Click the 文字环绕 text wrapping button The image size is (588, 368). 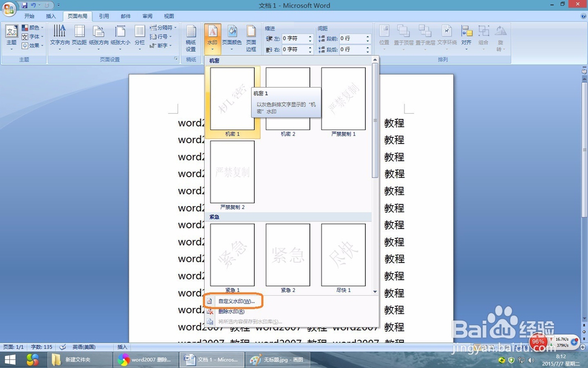(x=447, y=38)
